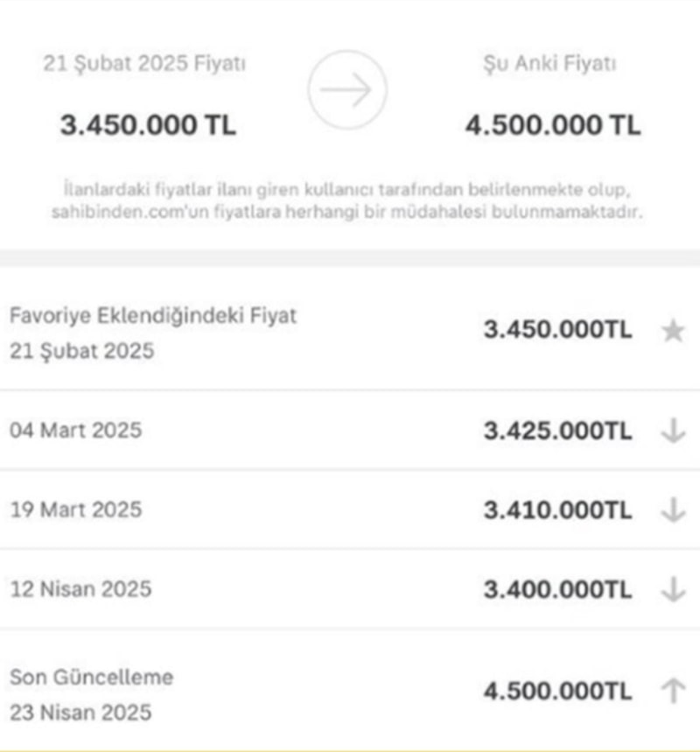Click the Şu Anki Fiyatı heading
700x752 pixels.
pyautogui.click(x=552, y=64)
